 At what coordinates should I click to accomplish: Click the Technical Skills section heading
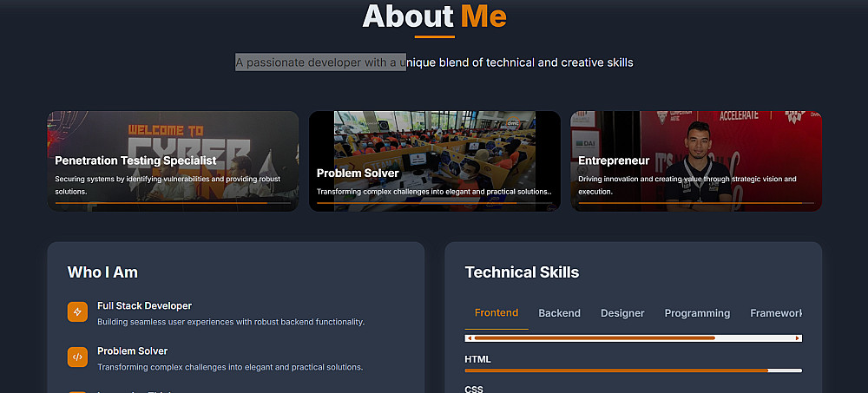pyautogui.click(x=522, y=272)
